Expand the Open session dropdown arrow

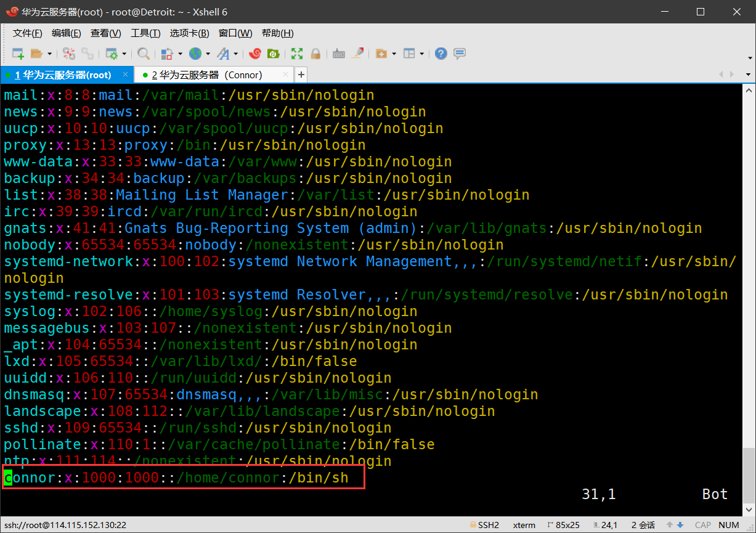[49, 54]
